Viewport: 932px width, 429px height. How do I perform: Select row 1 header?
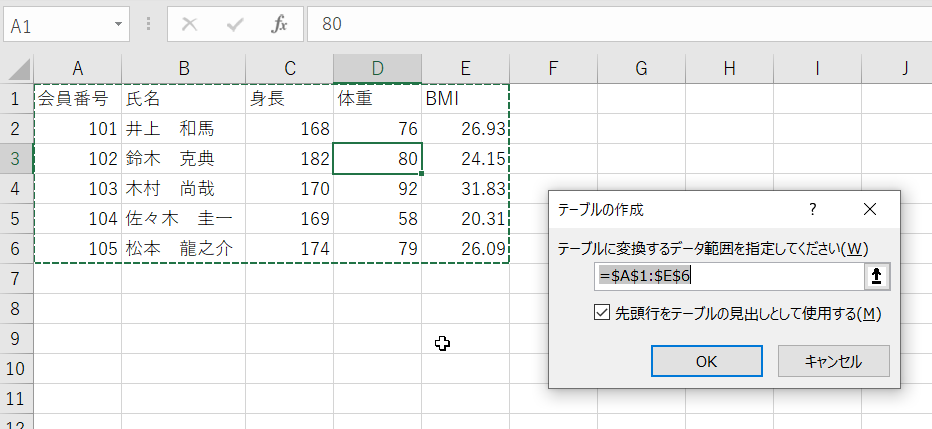tap(17, 99)
